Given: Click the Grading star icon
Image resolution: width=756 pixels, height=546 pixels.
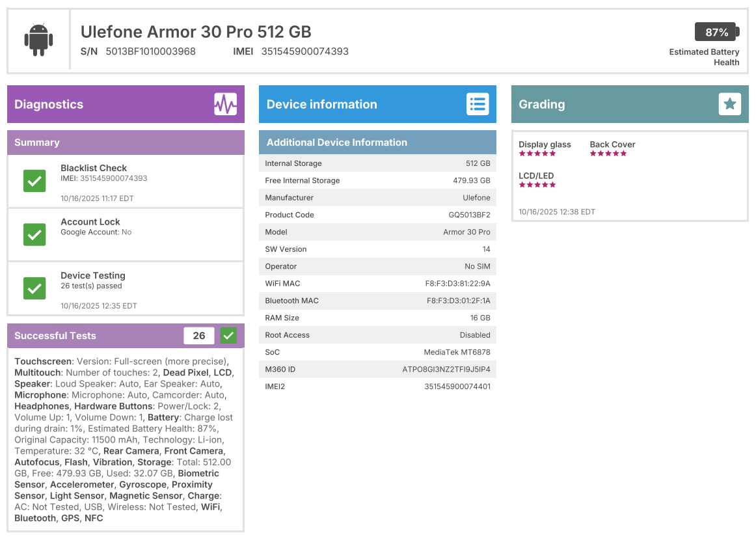Looking at the screenshot, I should point(729,104).
